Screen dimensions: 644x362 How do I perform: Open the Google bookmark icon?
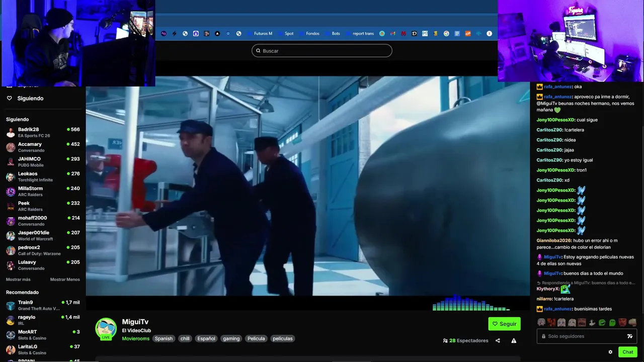click(446, 34)
